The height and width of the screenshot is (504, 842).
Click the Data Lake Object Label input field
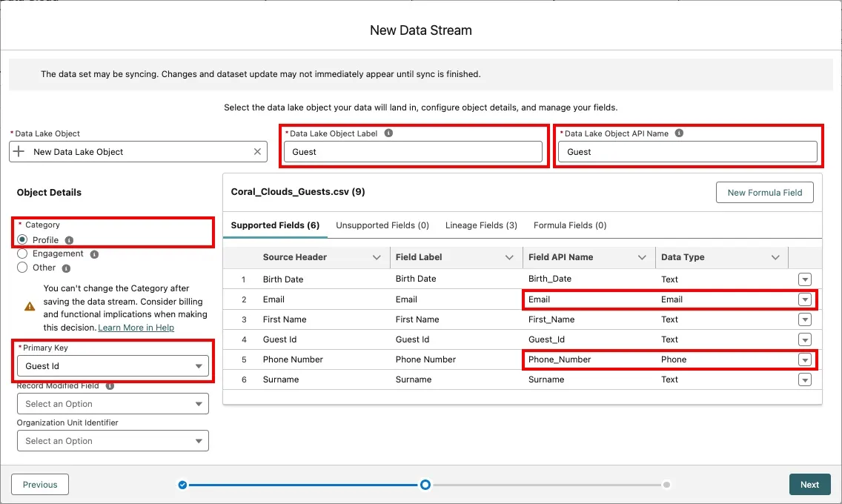tap(413, 152)
